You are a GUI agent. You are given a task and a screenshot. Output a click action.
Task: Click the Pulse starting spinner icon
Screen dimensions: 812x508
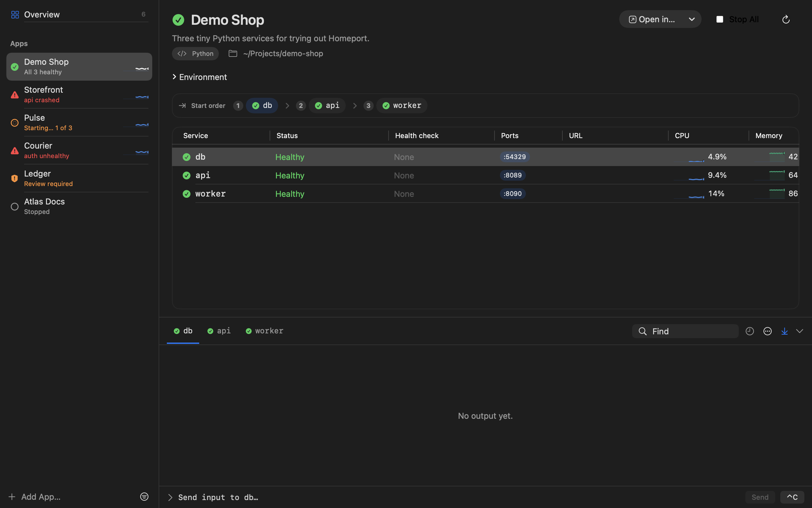coord(14,123)
